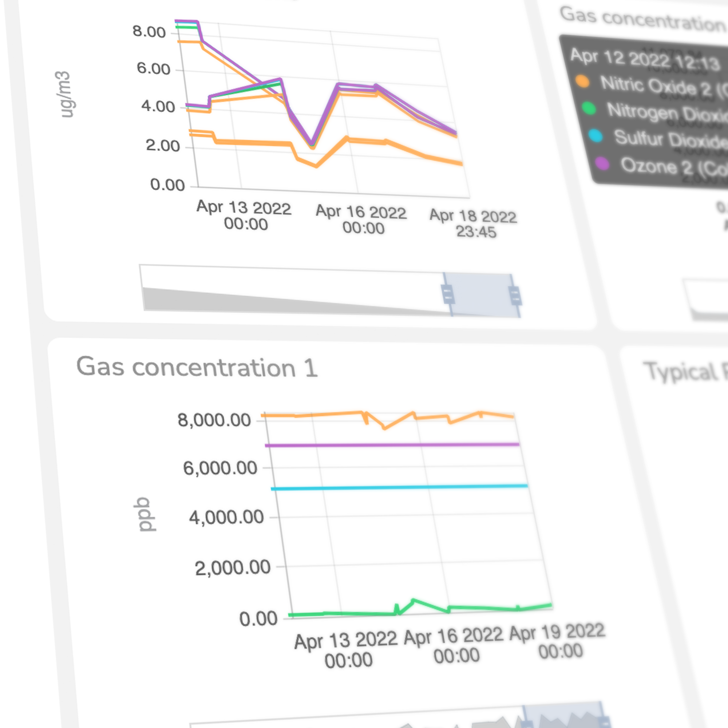Click the right handle of the top range slider
This screenshot has width=728, height=728.
[x=515, y=296]
